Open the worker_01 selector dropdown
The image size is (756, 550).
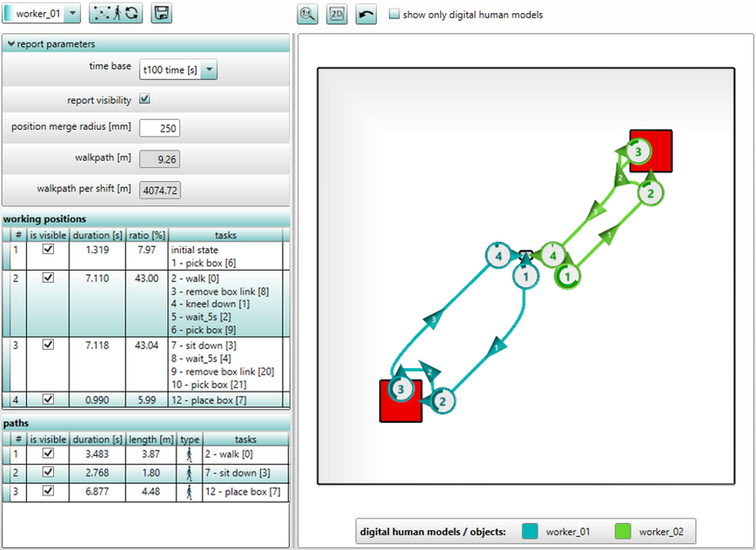click(x=71, y=14)
